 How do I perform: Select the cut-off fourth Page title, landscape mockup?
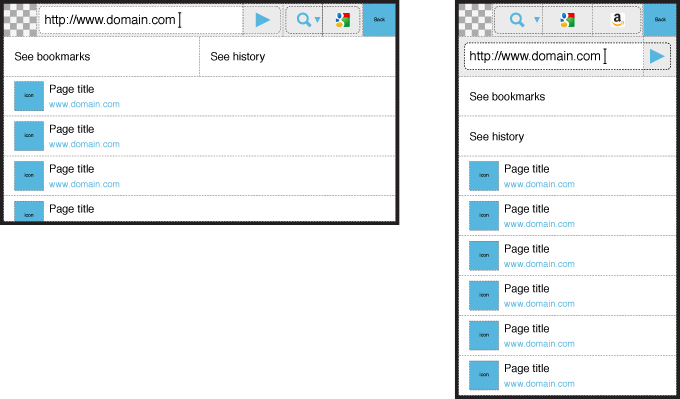coord(72,209)
